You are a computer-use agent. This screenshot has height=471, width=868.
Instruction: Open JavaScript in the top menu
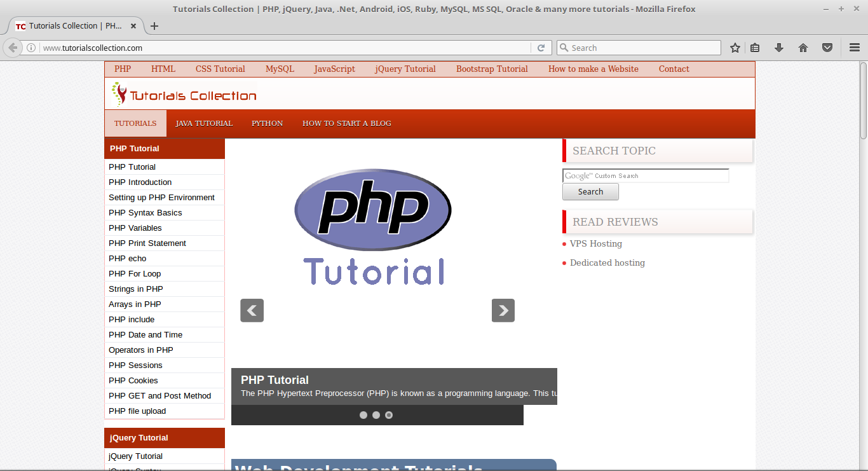(x=335, y=69)
